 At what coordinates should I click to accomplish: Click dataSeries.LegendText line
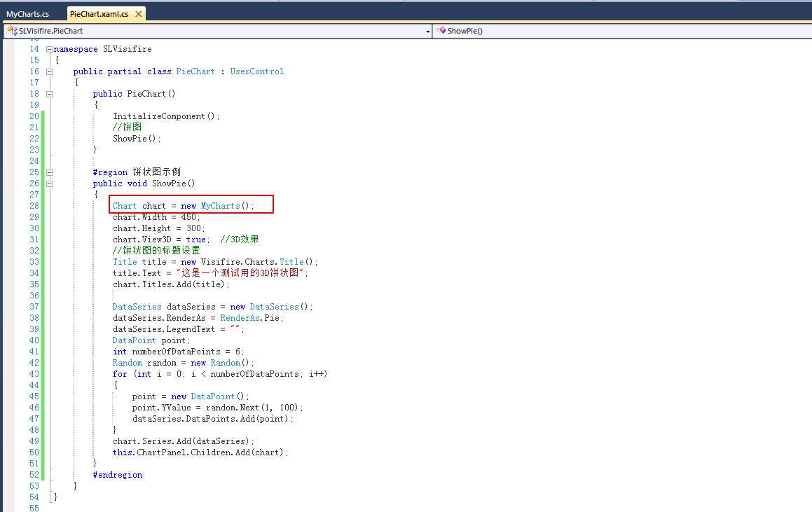pyautogui.click(x=178, y=329)
